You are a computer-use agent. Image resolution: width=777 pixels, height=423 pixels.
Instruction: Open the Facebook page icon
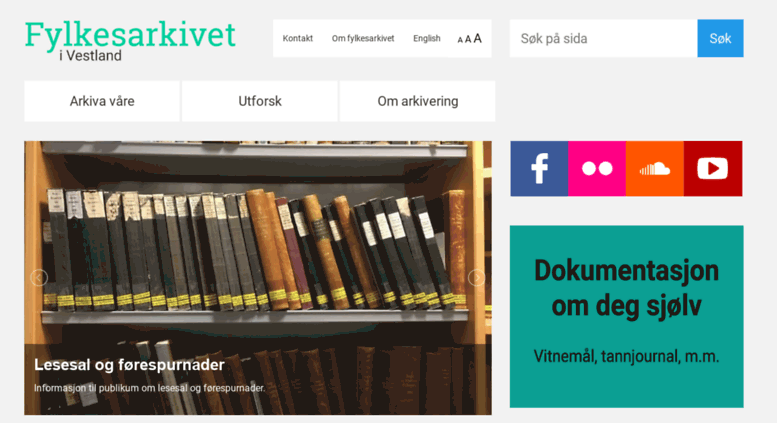pyautogui.click(x=539, y=168)
